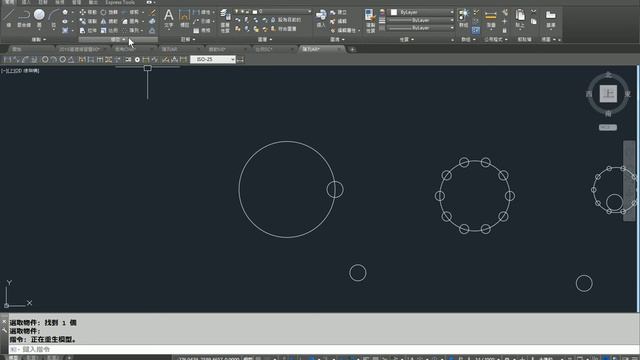This screenshot has height=360, width=640.
Task: Click the Match Layer button
Action: 284,29
